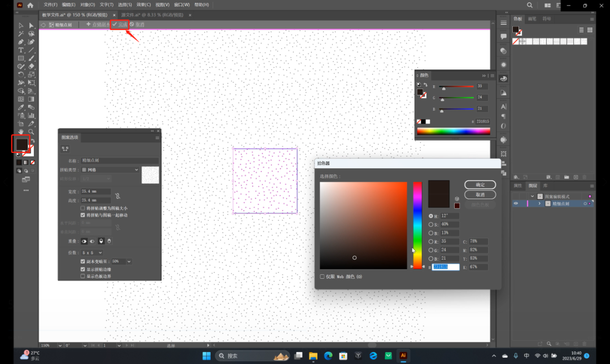
Task: Expand the 精细点刻 layer row
Action: coord(539,203)
